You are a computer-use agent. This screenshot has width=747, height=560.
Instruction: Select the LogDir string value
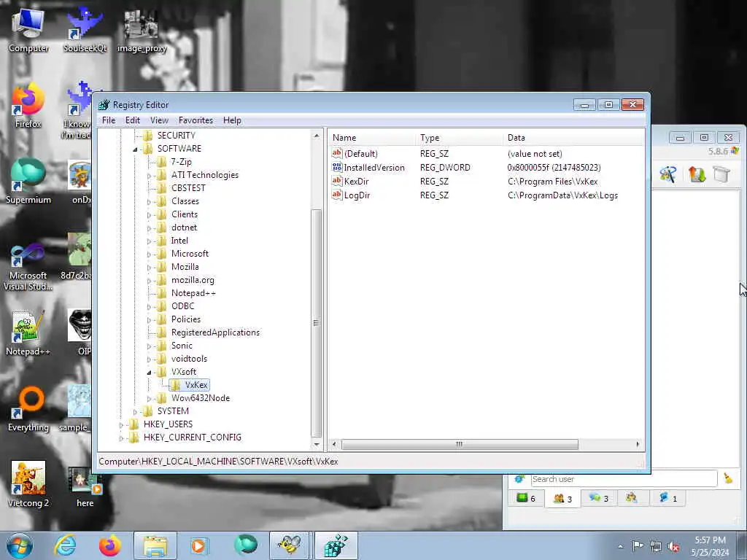[x=357, y=195]
